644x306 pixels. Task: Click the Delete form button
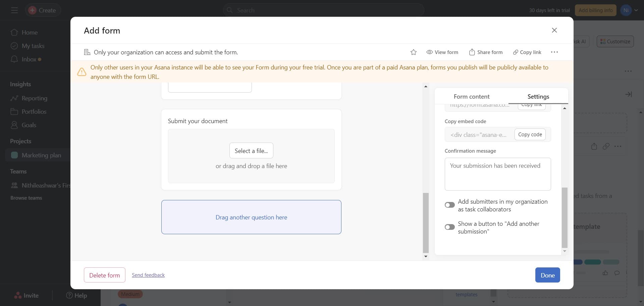point(104,275)
